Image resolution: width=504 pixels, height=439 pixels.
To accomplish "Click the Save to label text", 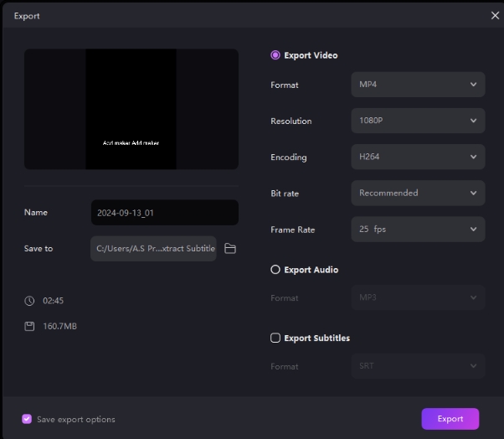I will coord(39,249).
